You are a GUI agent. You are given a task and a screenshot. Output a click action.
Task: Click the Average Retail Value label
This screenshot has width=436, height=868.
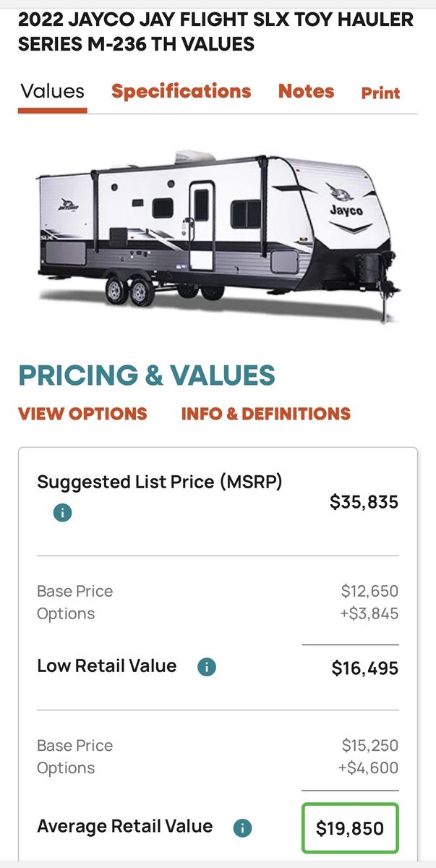point(124,827)
